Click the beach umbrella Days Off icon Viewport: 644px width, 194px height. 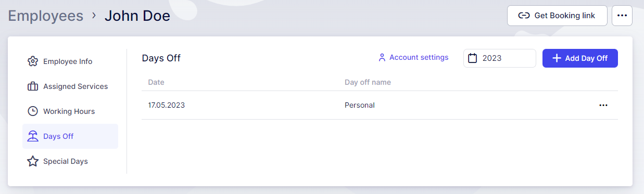pyautogui.click(x=33, y=136)
